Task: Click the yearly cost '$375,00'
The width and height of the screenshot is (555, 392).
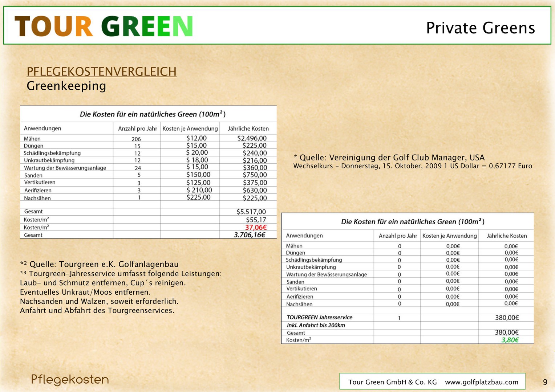Action: 255,183
